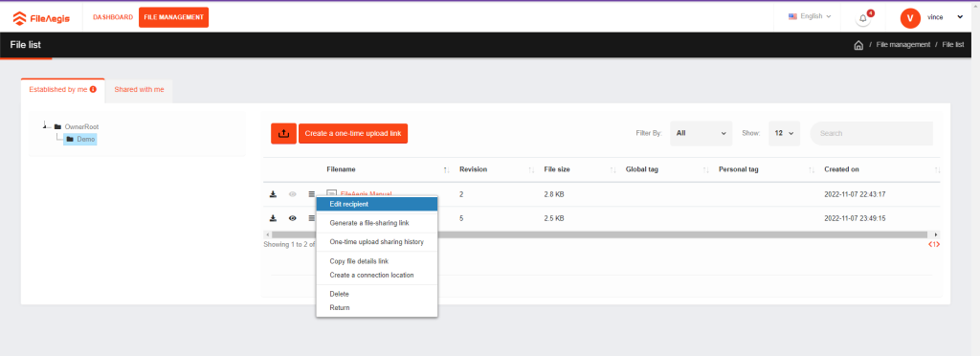Click the FILE MANAGEMENT nav button

point(174,17)
